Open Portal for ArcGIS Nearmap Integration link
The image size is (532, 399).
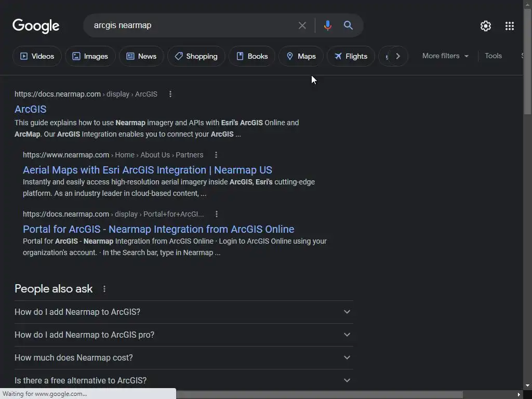coord(158,229)
